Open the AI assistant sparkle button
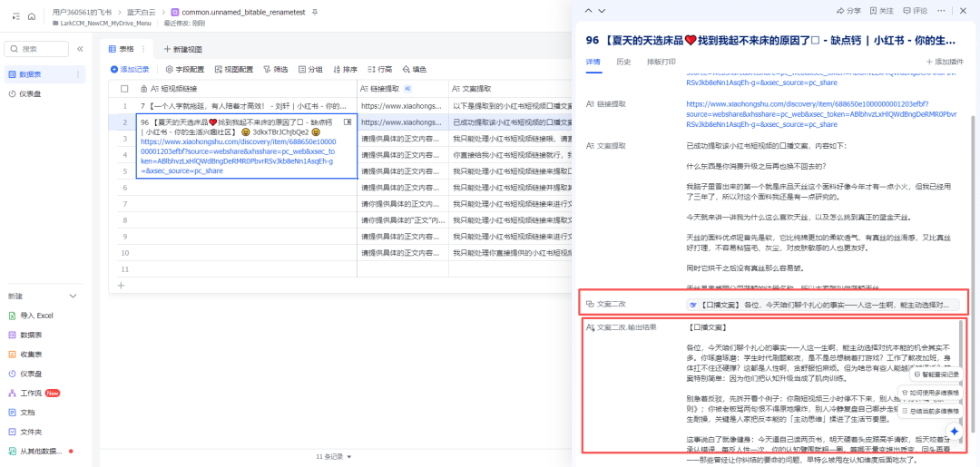 [x=955, y=432]
